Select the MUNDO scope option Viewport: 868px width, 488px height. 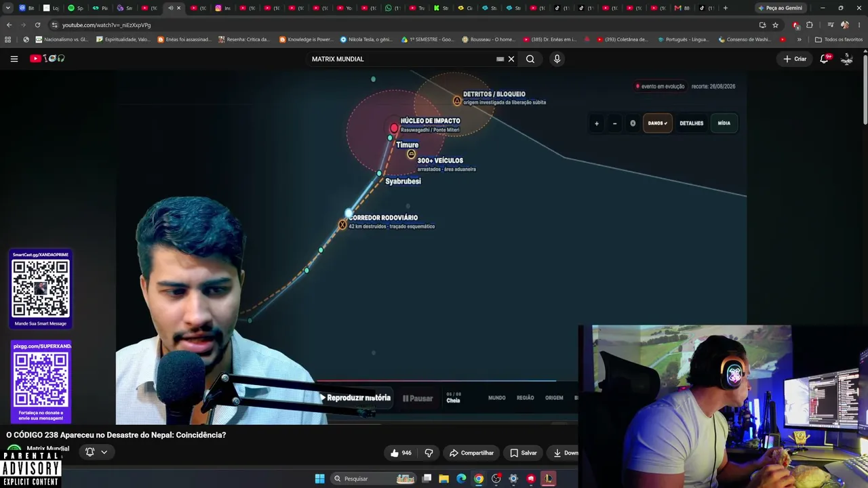click(x=497, y=398)
